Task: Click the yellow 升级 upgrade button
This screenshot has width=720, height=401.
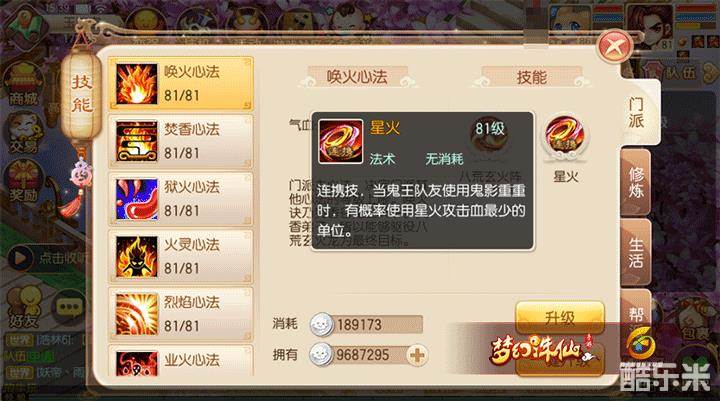Action: 560,318
